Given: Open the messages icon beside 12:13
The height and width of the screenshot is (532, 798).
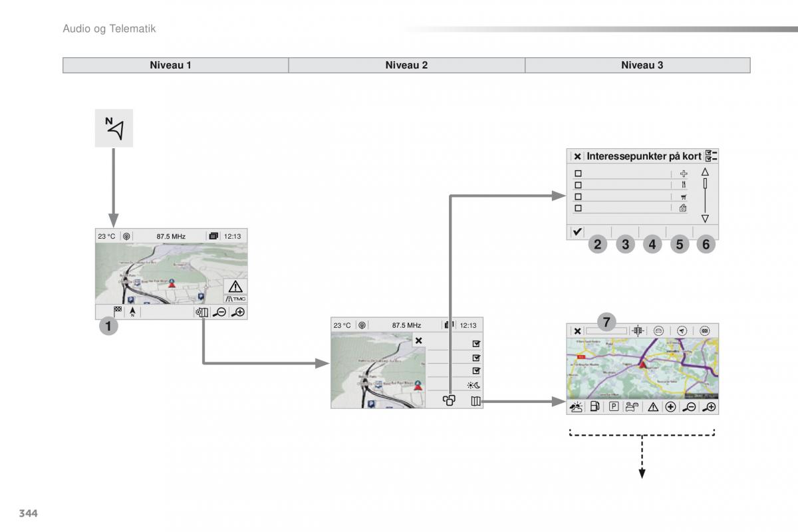Looking at the screenshot, I should point(213,236).
